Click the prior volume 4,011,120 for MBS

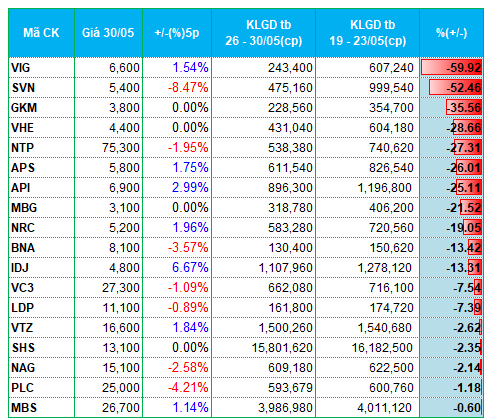(x=385, y=408)
